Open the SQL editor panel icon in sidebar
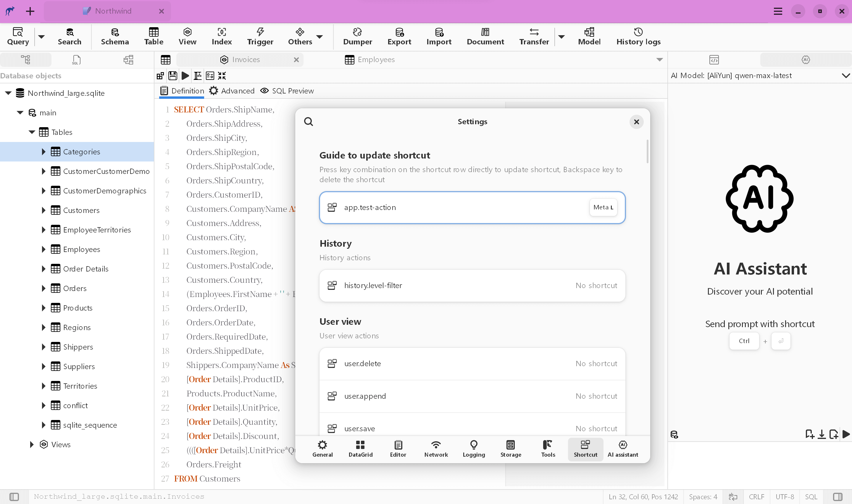The width and height of the screenshot is (852, 504). click(x=76, y=59)
